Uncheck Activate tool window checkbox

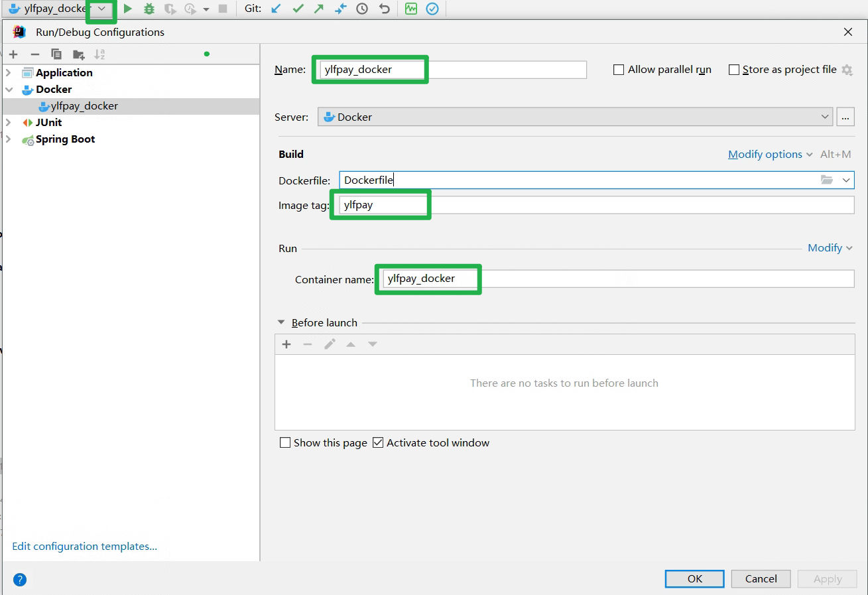pos(378,442)
